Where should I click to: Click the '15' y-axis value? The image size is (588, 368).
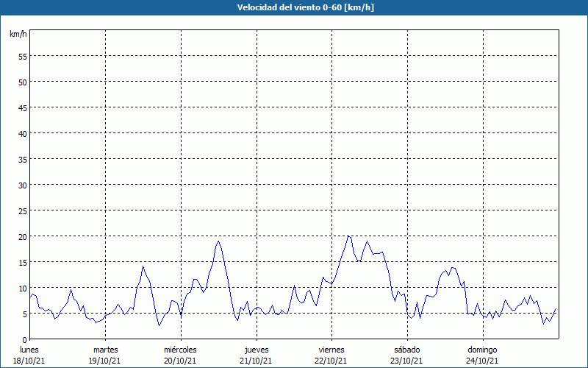(x=23, y=262)
